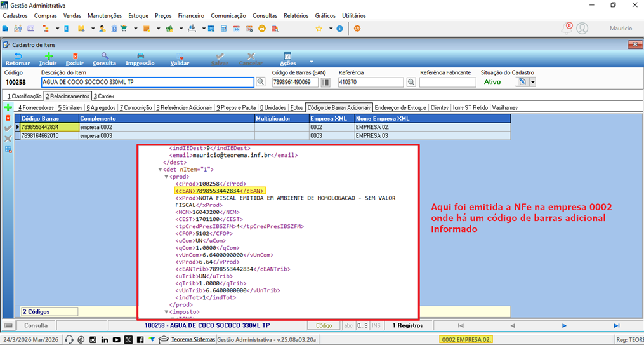Jump to last record with navigator arrow
The height and width of the screenshot is (345, 644).
[x=617, y=326]
